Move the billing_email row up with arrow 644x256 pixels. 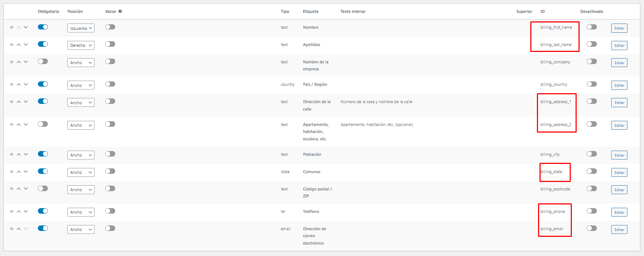(19, 229)
